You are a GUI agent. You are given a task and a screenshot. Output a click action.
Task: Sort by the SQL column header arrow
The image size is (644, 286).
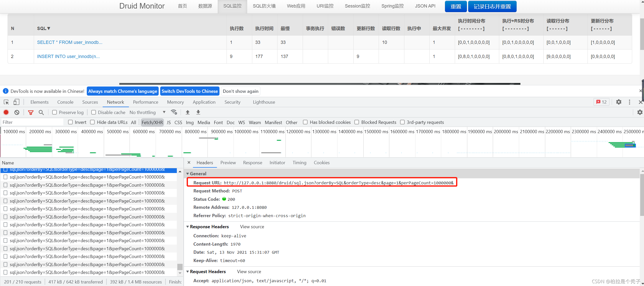coord(49,28)
